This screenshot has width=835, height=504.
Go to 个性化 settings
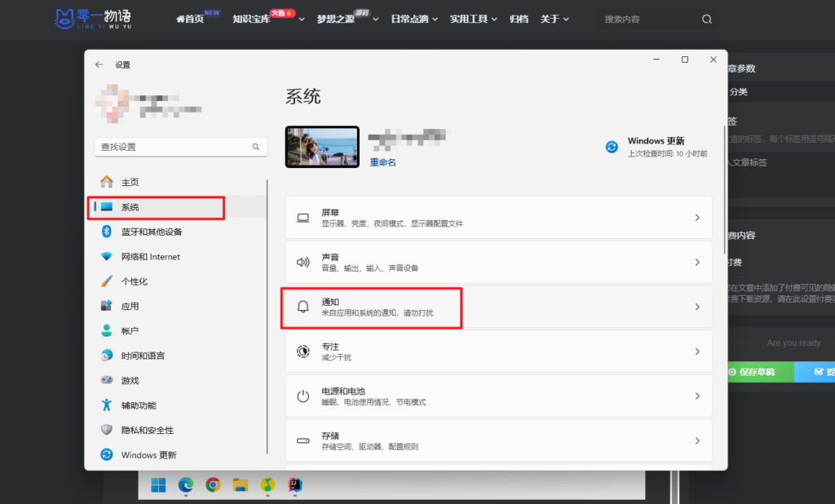(135, 281)
